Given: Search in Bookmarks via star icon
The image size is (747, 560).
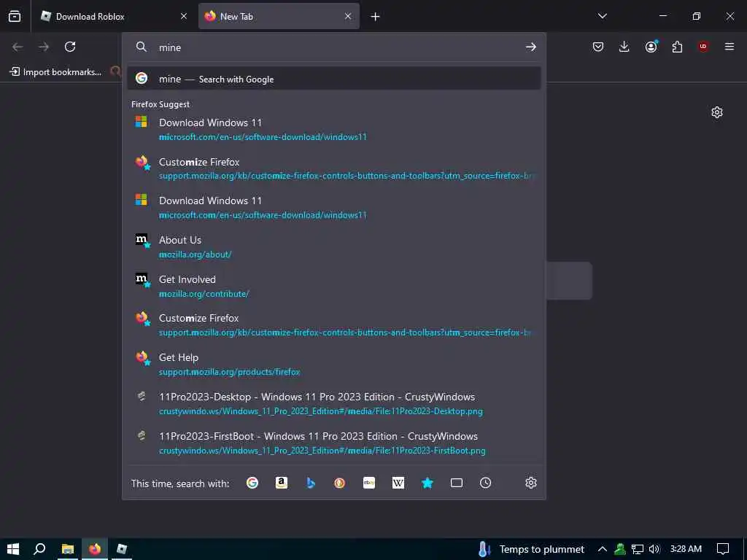Looking at the screenshot, I should [x=427, y=483].
